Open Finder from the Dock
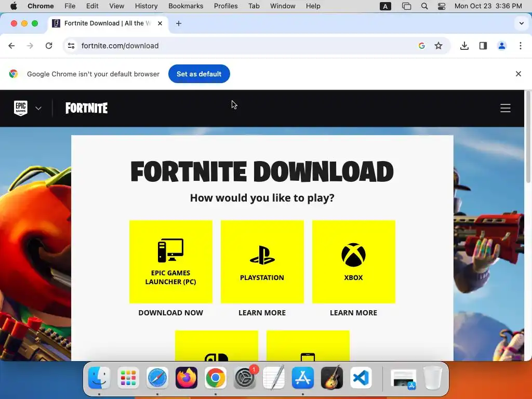This screenshot has width=532, height=399. pyautogui.click(x=99, y=378)
